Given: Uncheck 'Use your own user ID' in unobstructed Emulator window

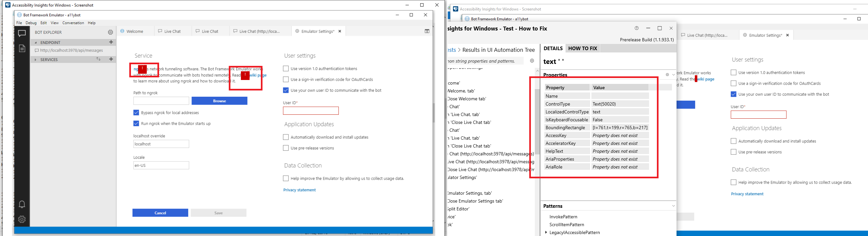Looking at the screenshot, I should click(286, 90).
